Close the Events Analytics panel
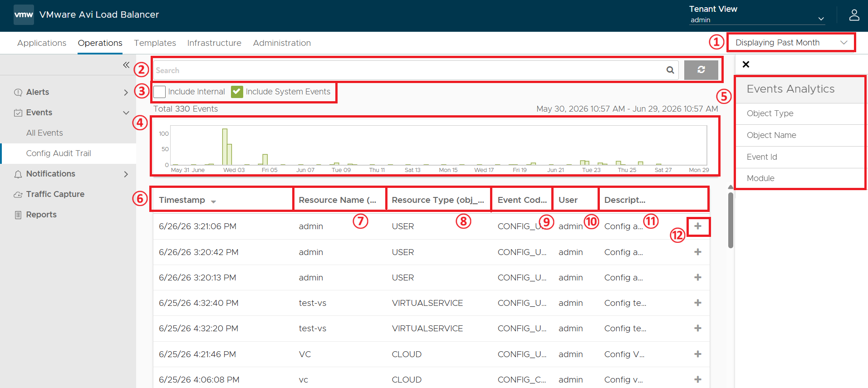This screenshot has height=388, width=868. pyautogui.click(x=746, y=64)
